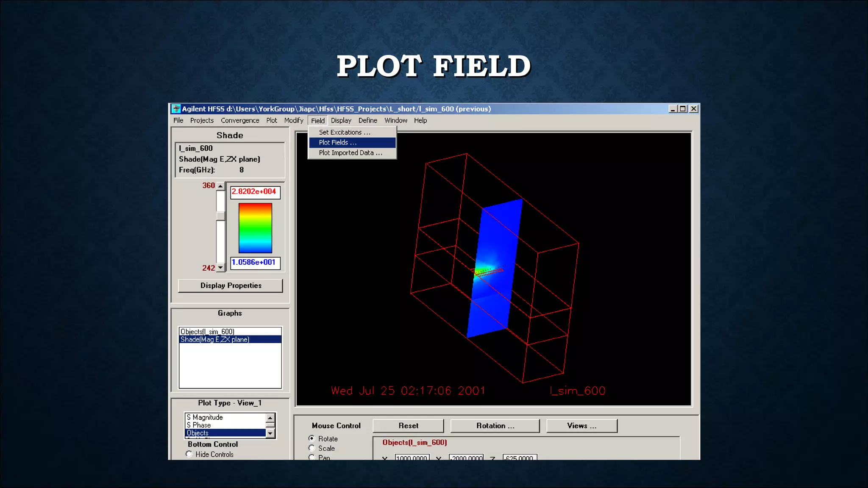Image resolution: width=868 pixels, height=488 pixels.
Task: Select Objects(l_sim_600) in Graphs list
Action: [x=230, y=332]
